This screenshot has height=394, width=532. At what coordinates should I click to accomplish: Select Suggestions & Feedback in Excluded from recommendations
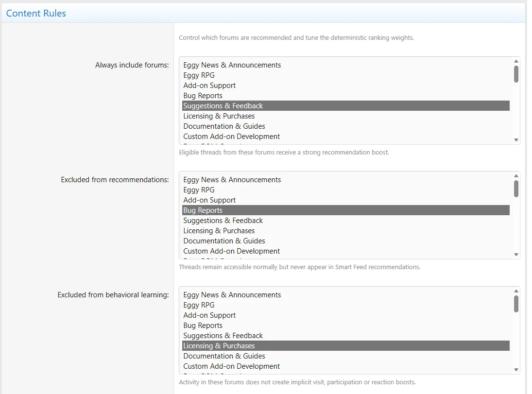pos(346,221)
